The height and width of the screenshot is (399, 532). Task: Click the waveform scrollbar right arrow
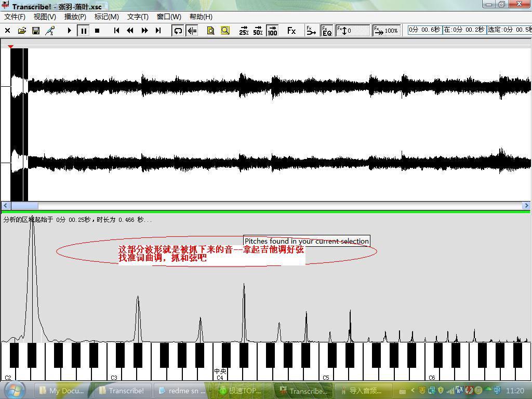click(526, 206)
